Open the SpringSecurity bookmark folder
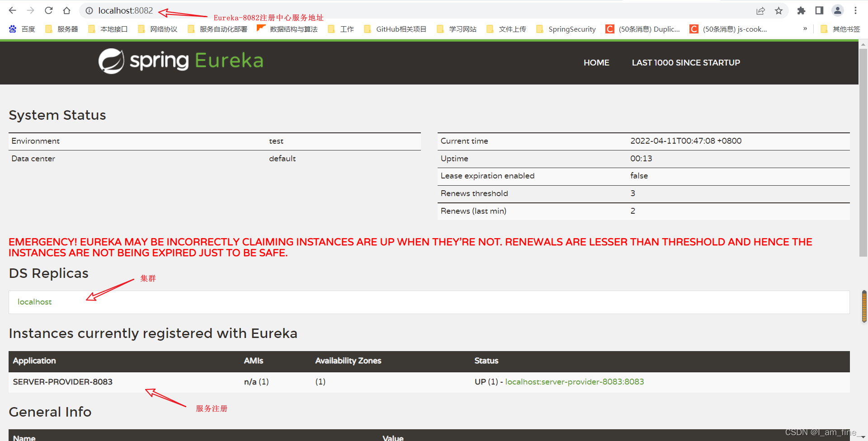The height and width of the screenshot is (441, 868). click(566, 29)
